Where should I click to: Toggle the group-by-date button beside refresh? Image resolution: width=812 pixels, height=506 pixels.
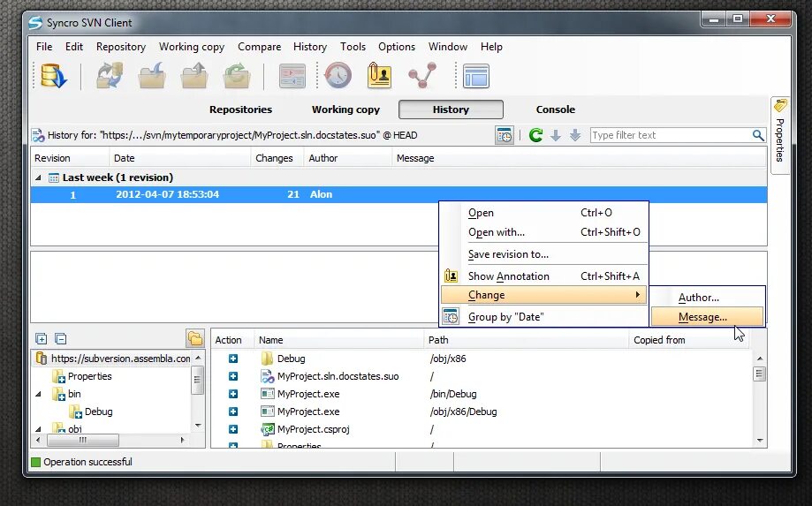pyautogui.click(x=504, y=136)
